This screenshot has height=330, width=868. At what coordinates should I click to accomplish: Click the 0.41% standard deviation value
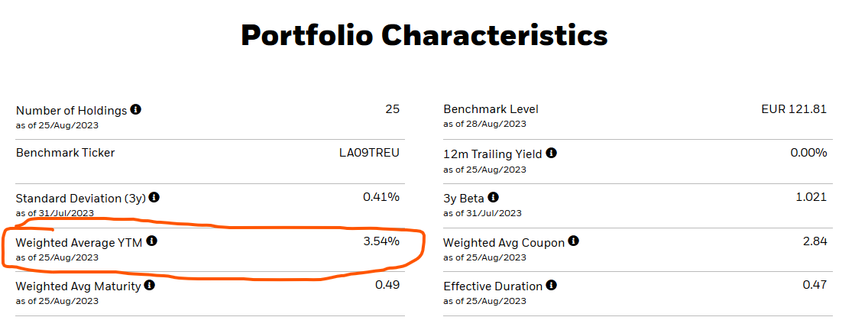(x=381, y=196)
